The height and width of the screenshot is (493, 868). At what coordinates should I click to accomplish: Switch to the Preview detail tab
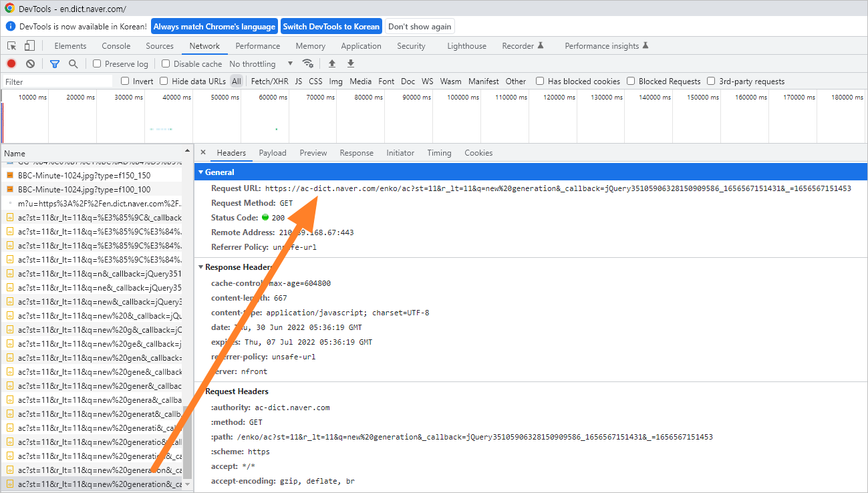(x=313, y=153)
